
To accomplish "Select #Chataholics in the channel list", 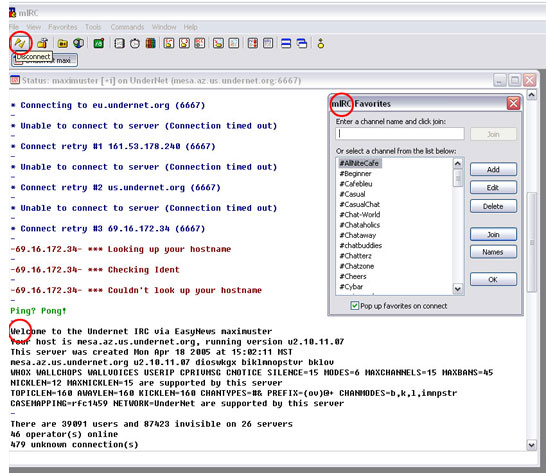I will coord(360,225).
